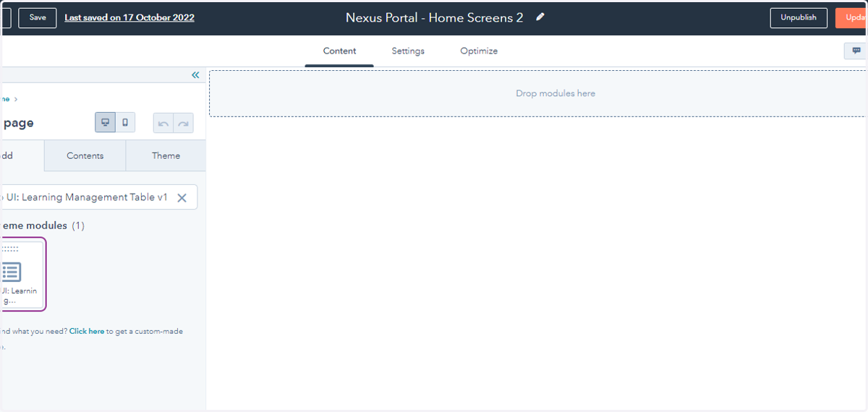Image resolution: width=868 pixels, height=412 pixels.
Task: Click the orange Update button
Action: click(x=851, y=17)
